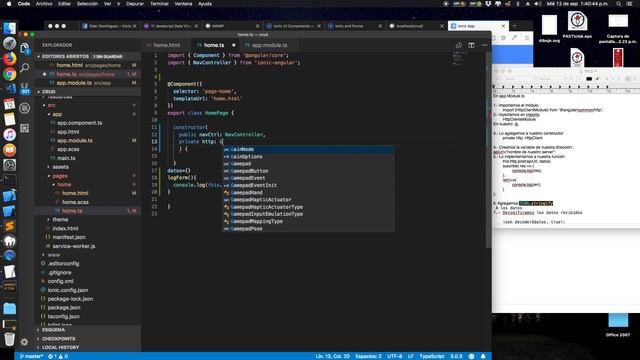Choose GamepadHapticActuator suggestion
Viewport: 640px width, 360px height.
(308, 200)
